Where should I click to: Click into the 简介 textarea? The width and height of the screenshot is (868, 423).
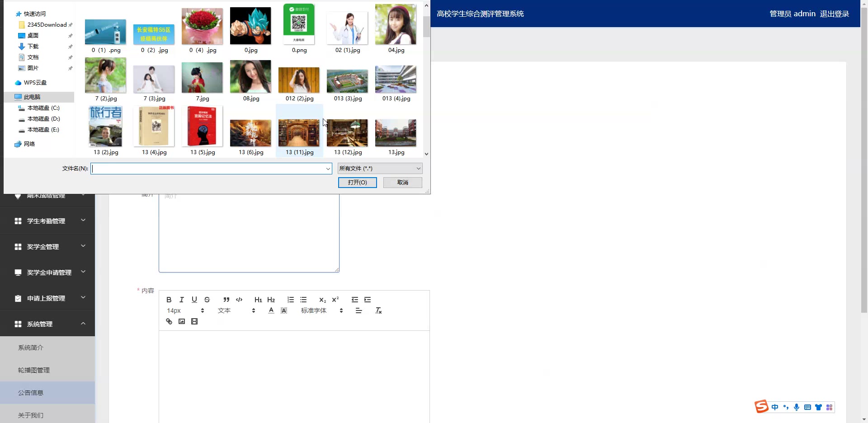[249, 233]
